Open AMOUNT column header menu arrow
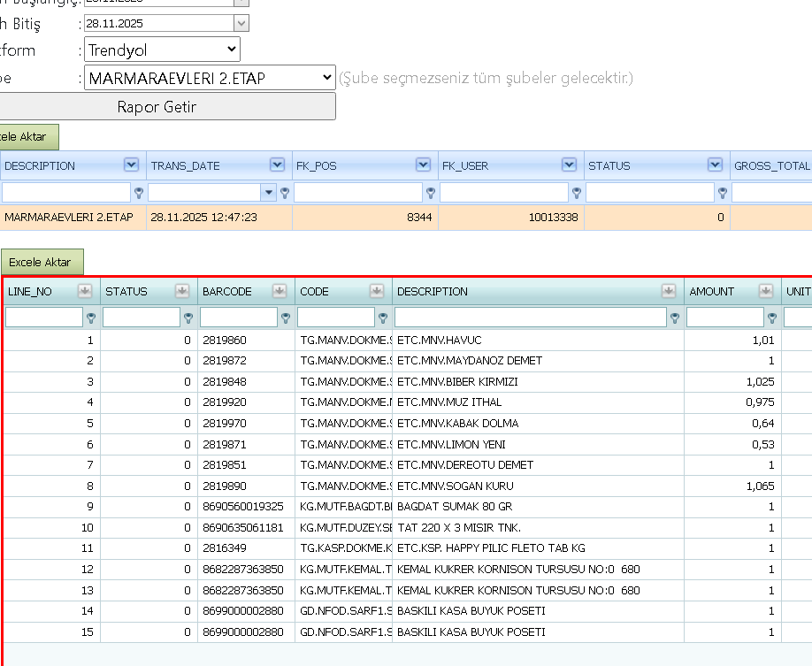The width and height of the screenshot is (812, 666). point(766,291)
